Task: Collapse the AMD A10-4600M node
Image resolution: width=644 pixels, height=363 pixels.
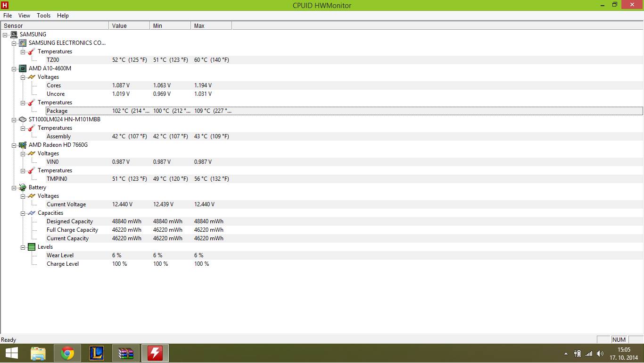Action: 14,68
